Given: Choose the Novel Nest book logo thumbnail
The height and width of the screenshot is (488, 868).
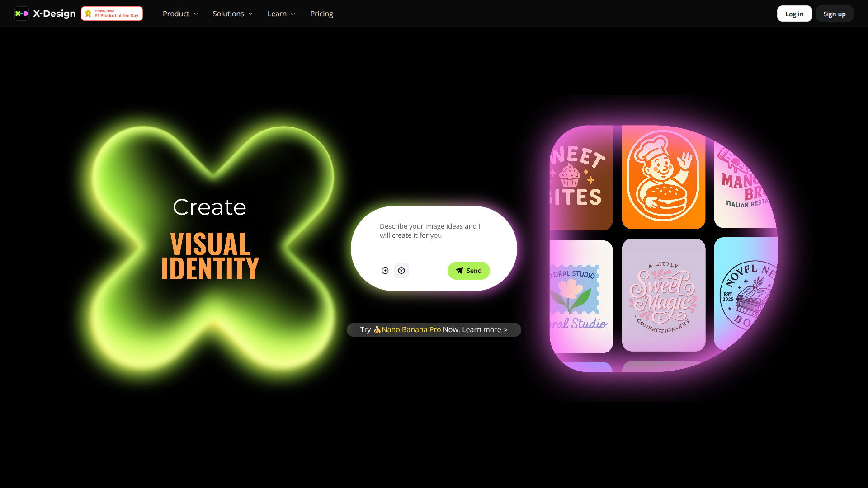Looking at the screenshot, I should click(x=746, y=294).
